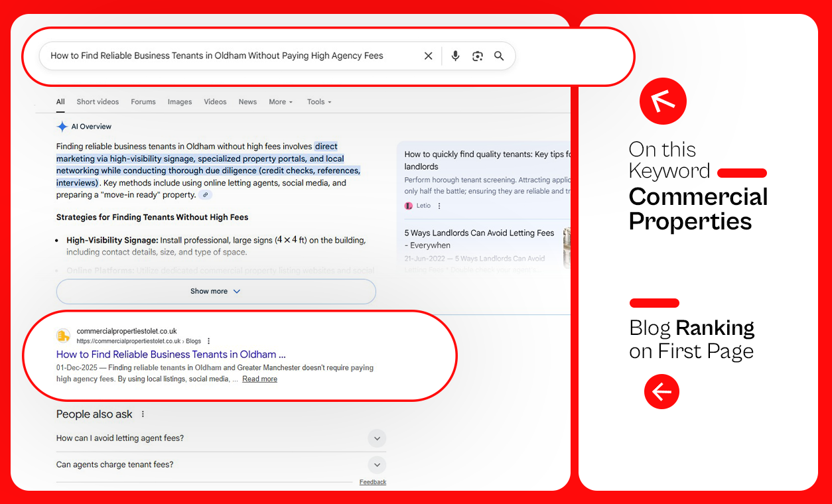Click the commercialpropertiestolet site favicon
This screenshot has height=504, width=832.
pos(63,336)
